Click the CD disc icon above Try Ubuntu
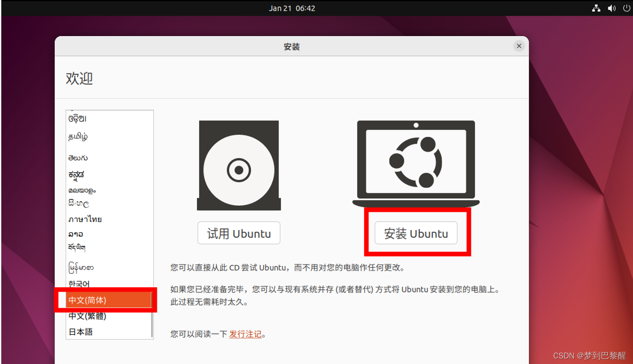This screenshot has height=364, width=633. pyautogui.click(x=239, y=166)
